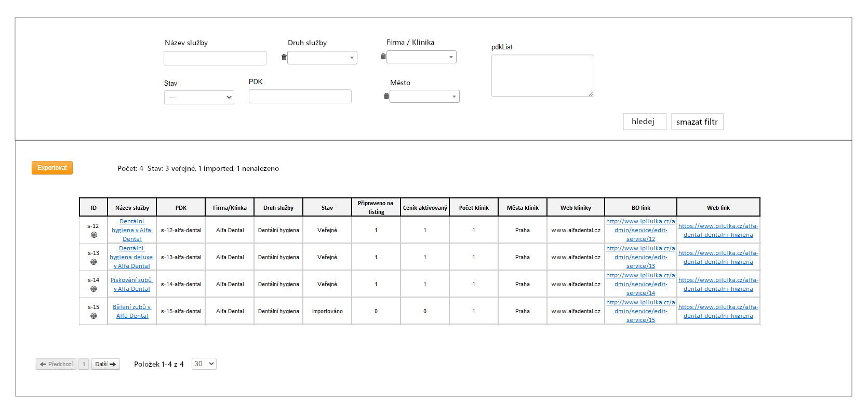This screenshot has height=416, width=868.
Task: Open the Město dropdown
Action: [425, 96]
